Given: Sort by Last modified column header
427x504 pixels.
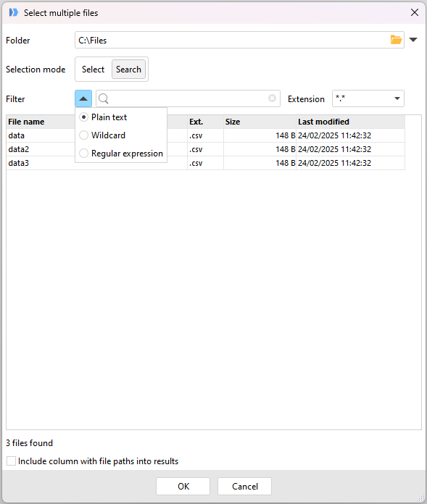Looking at the screenshot, I should pyautogui.click(x=350, y=122).
